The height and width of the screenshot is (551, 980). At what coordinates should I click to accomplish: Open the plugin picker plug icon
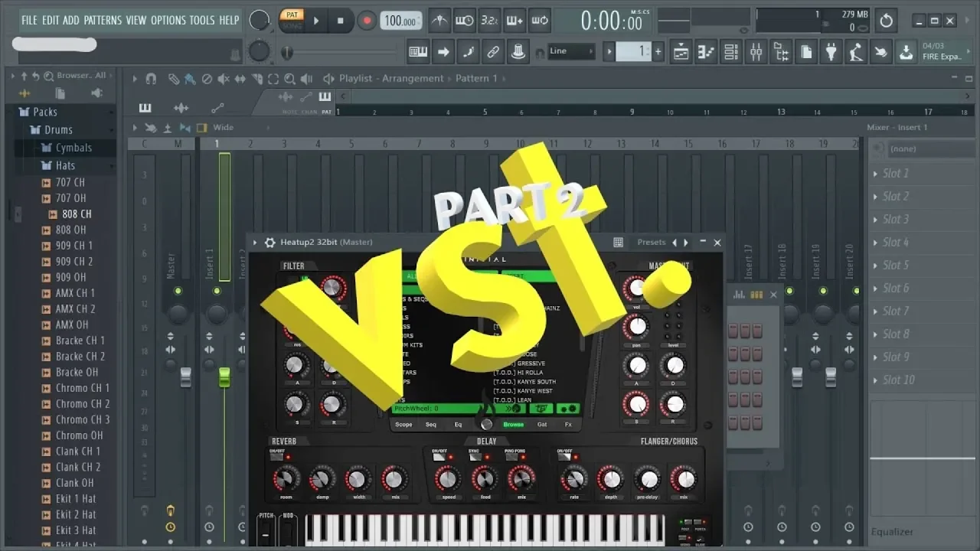(x=831, y=52)
